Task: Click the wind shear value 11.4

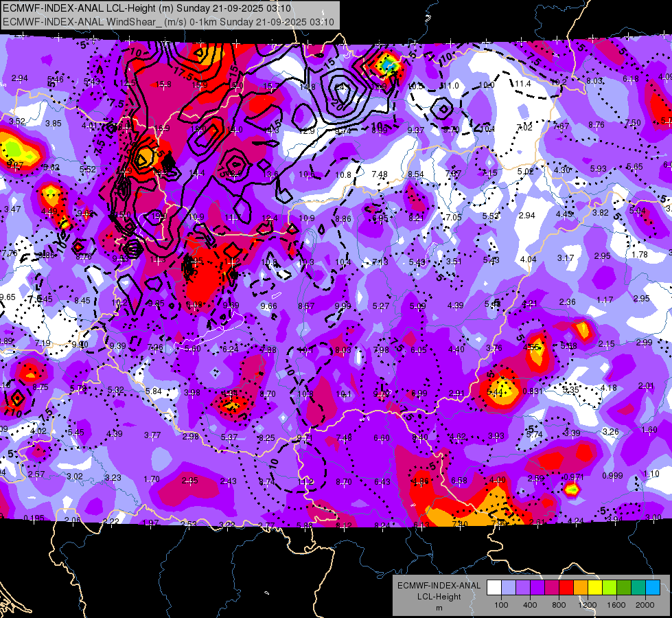Action: 523,84
